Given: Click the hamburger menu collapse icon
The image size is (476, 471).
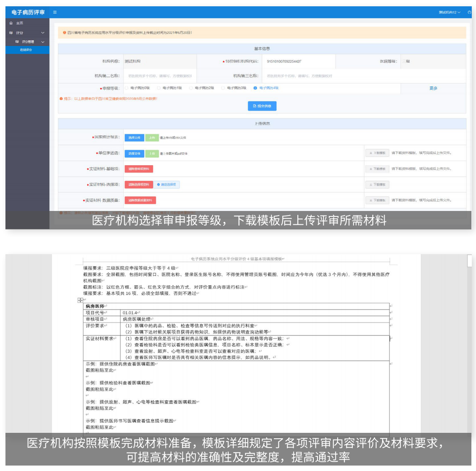Looking at the screenshot, I should click(55, 13).
